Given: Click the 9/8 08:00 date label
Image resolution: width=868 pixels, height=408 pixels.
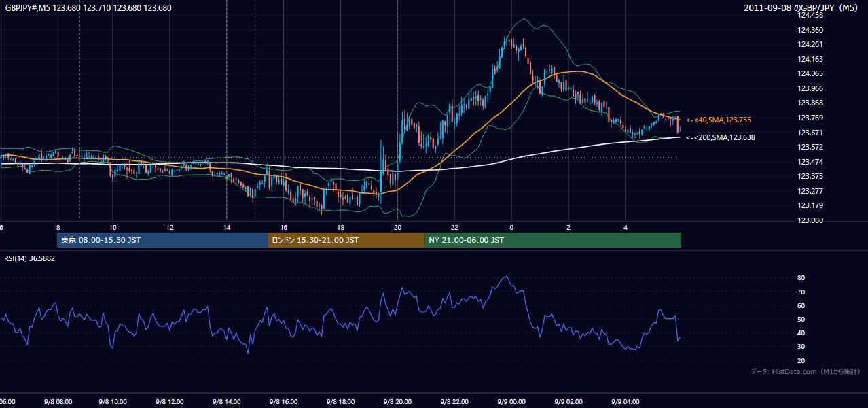Looking at the screenshot, I should (57, 402).
